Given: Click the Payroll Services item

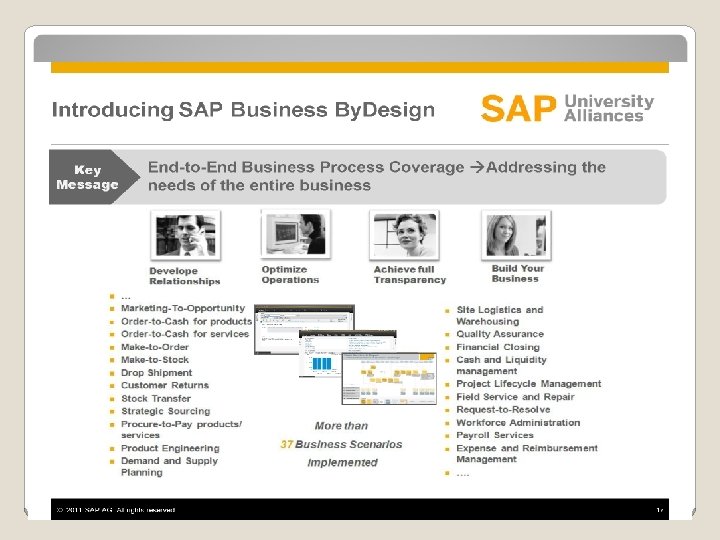Looking at the screenshot, I should [x=495, y=435].
